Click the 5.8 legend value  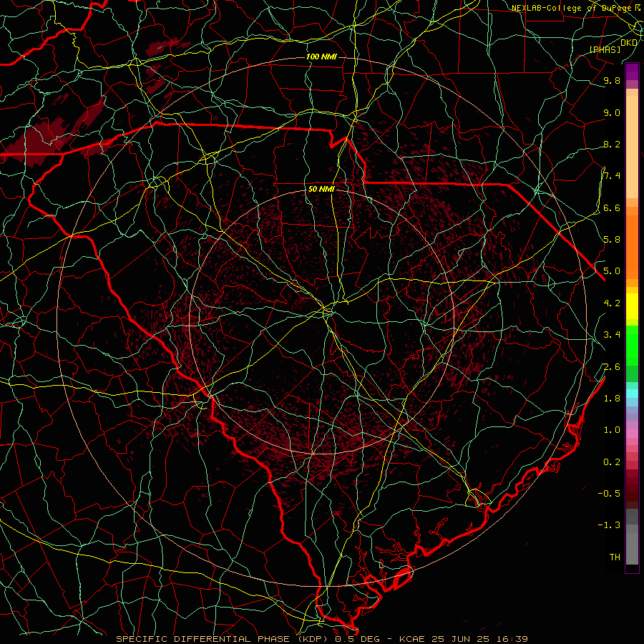[x=612, y=239]
